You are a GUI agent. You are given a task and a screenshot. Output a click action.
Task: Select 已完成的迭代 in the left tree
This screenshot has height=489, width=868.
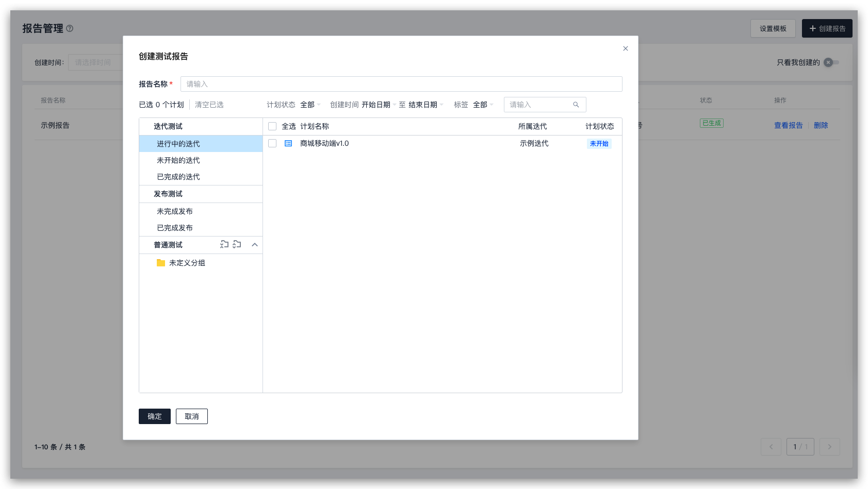coord(201,177)
